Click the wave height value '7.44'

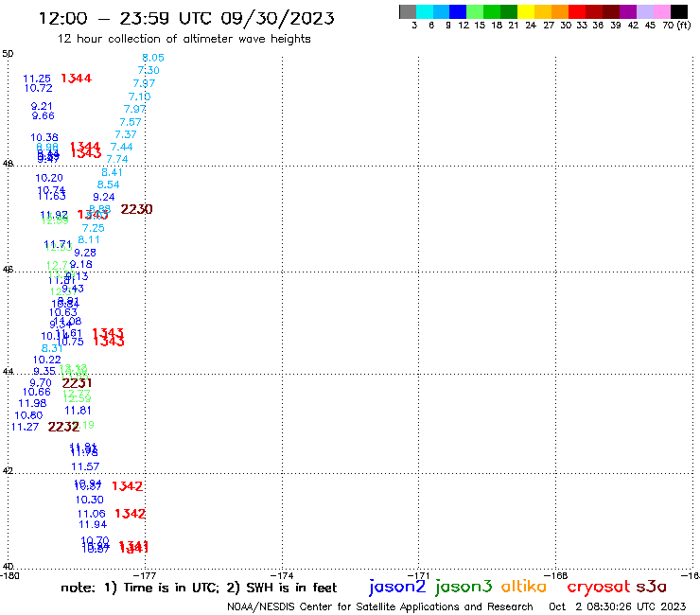[x=121, y=147]
